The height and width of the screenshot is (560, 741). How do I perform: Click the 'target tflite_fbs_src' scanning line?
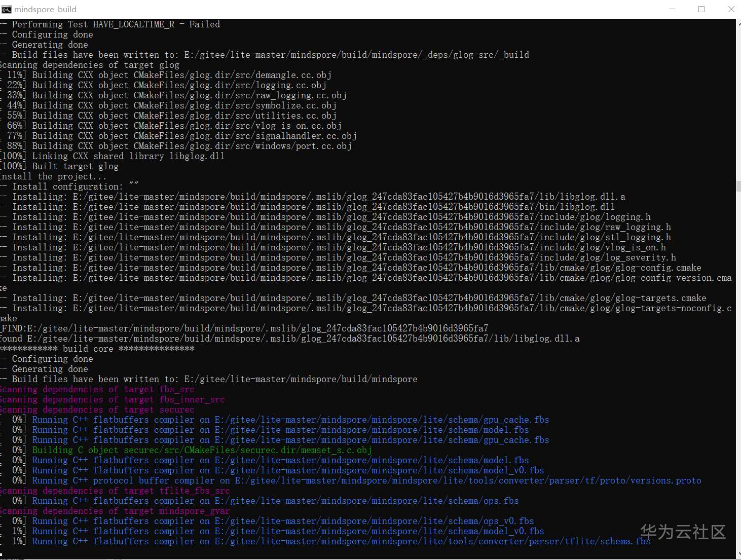point(115,491)
